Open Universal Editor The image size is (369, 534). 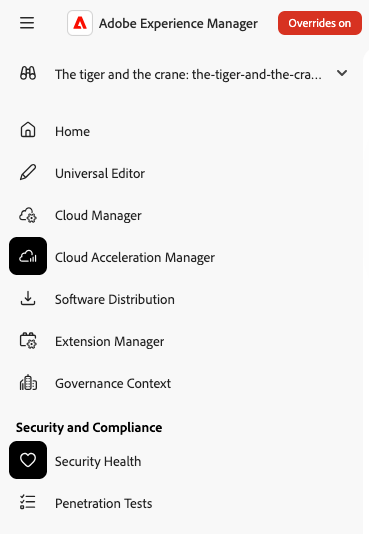pos(100,173)
